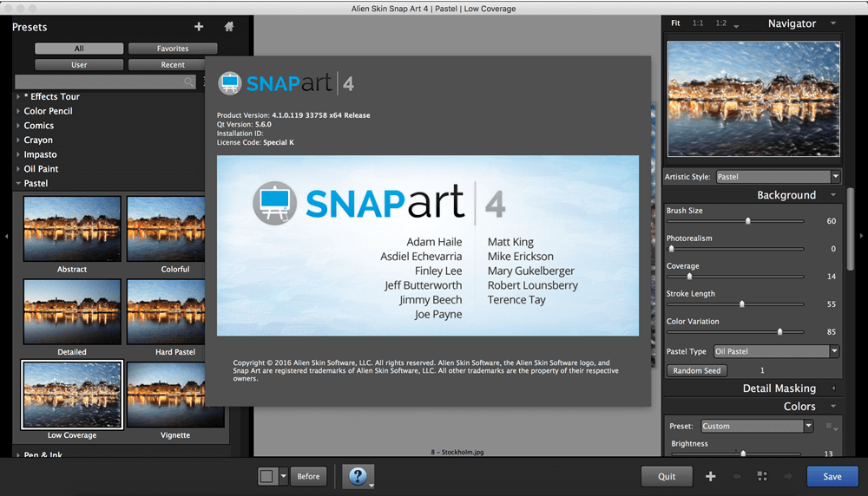Filter presets to User
The width and height of the screenshot is (868, 496).
(x=79, y=65)
